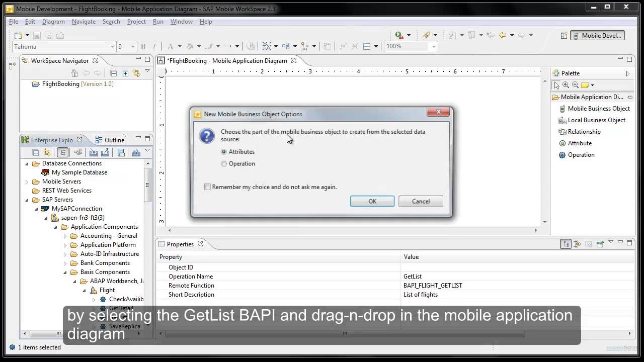
Task: Activate the Palette arrow selection tool
Action: click(556, 85)
